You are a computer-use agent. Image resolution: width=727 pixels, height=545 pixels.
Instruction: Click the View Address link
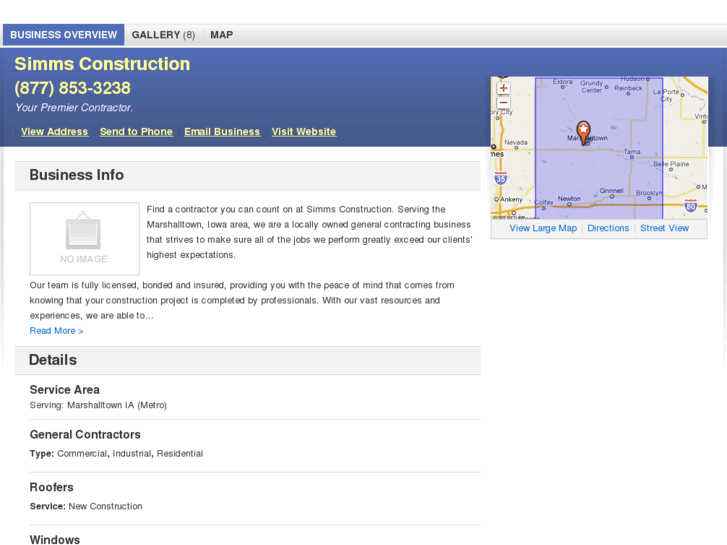point(54,132)
